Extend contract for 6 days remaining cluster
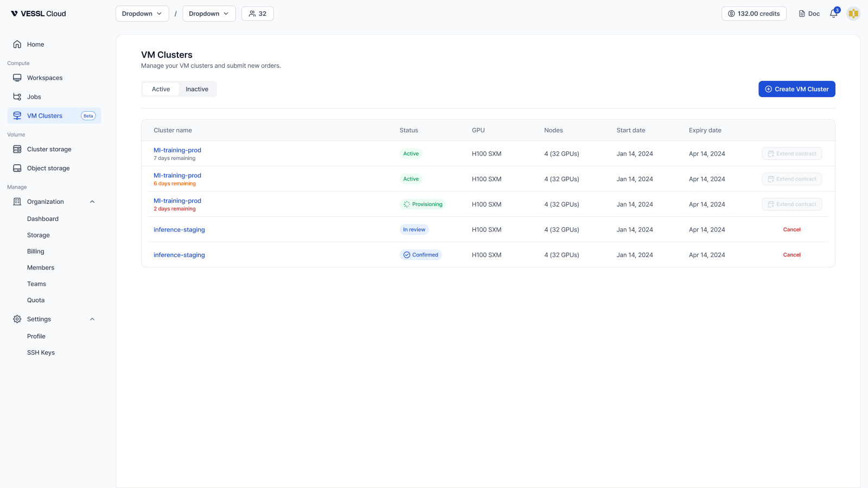868x488 pixels. [x=792, y=179]
